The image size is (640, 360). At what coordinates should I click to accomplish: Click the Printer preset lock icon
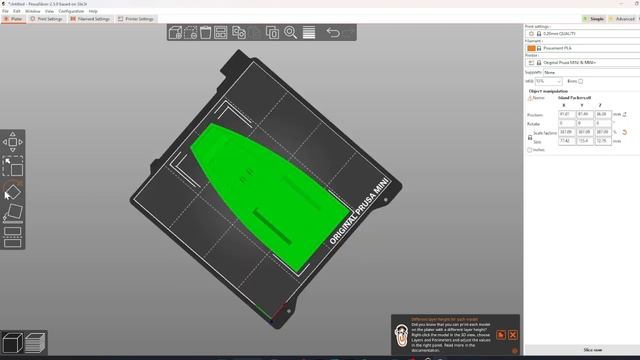click(539, 63)
